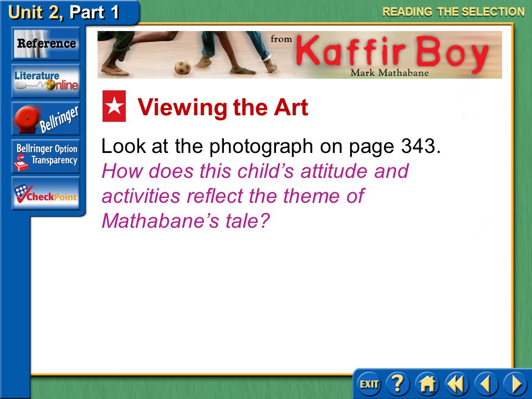Click the EXIT button
Screen dimensions: 532x399
(369, 384)
